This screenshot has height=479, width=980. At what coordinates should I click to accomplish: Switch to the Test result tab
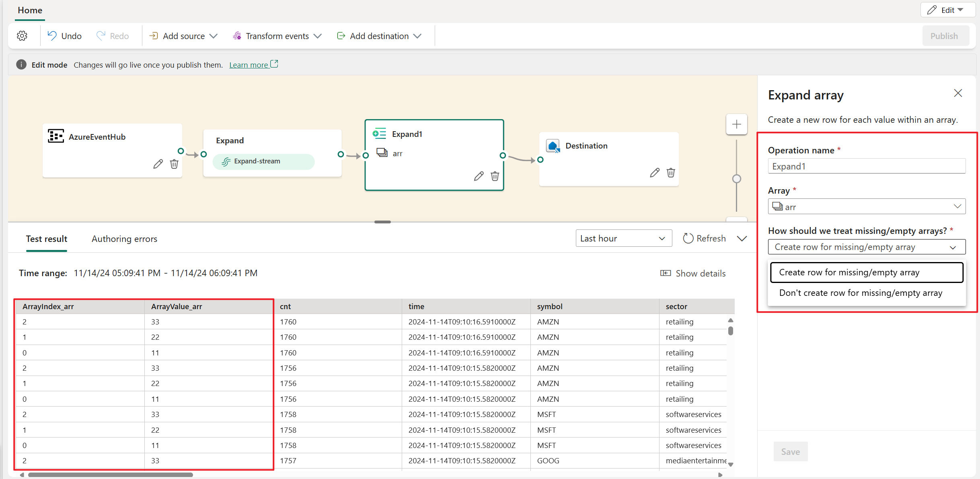tap(47, 238)
